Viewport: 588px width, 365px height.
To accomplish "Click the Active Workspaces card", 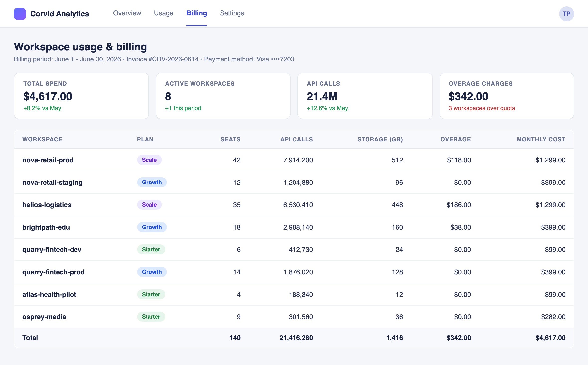I will (223, 96).
